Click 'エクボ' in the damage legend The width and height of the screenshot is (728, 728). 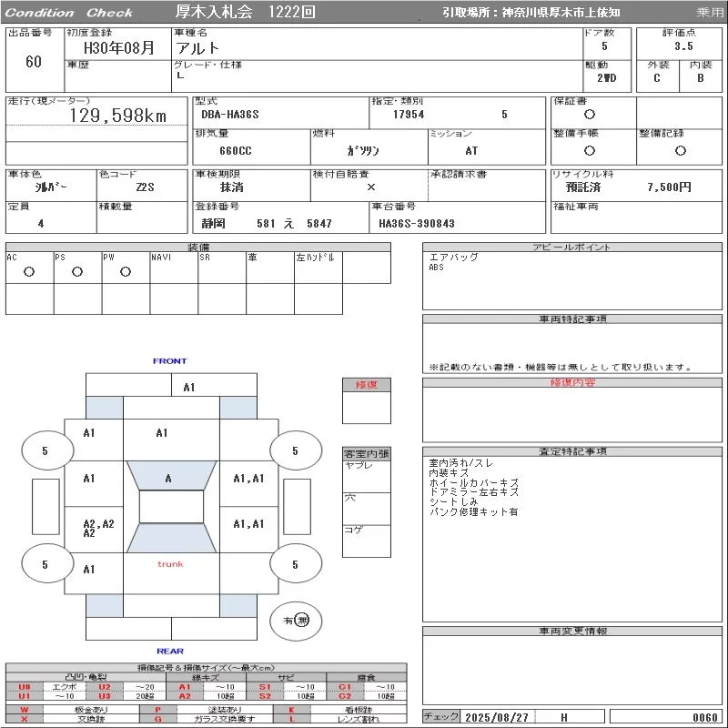[65, 687]
